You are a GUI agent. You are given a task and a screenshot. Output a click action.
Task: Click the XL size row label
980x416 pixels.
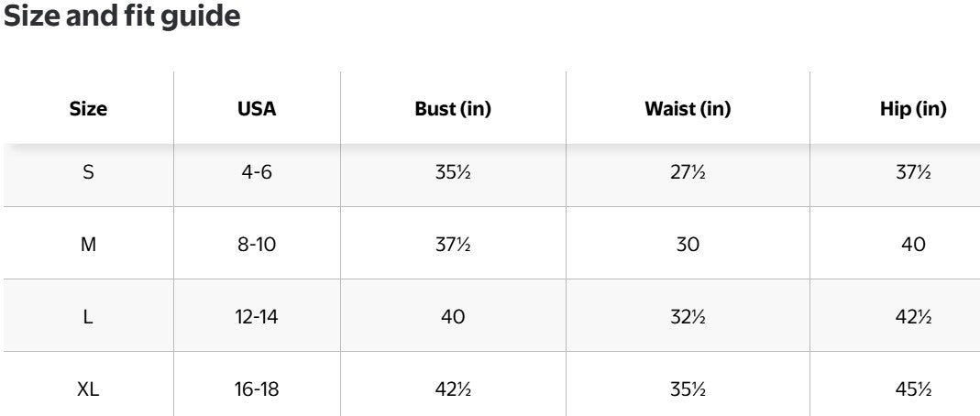88,389
